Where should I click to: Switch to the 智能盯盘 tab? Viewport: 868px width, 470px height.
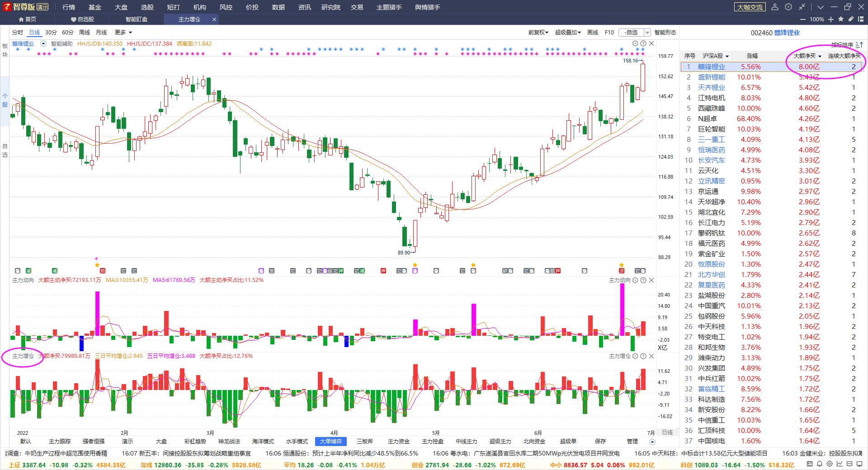137,19
